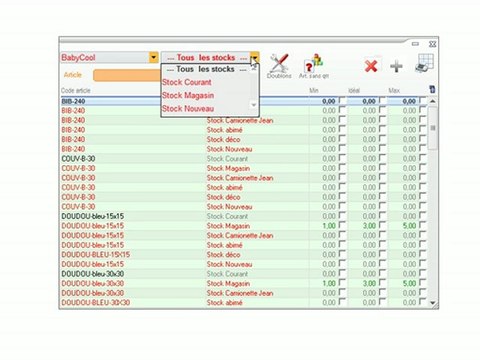480x360 pixels.
Task: Click the table scrollbar down arrow
Action: (x=433, y=303)
